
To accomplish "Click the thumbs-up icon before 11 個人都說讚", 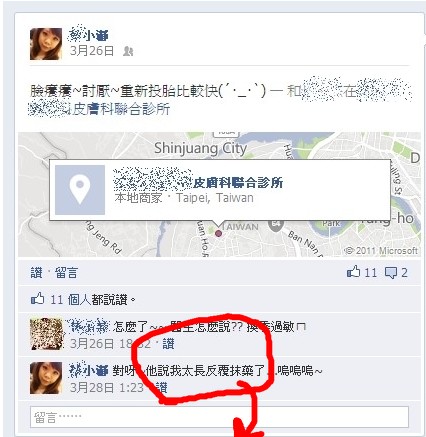I will 37,299.
